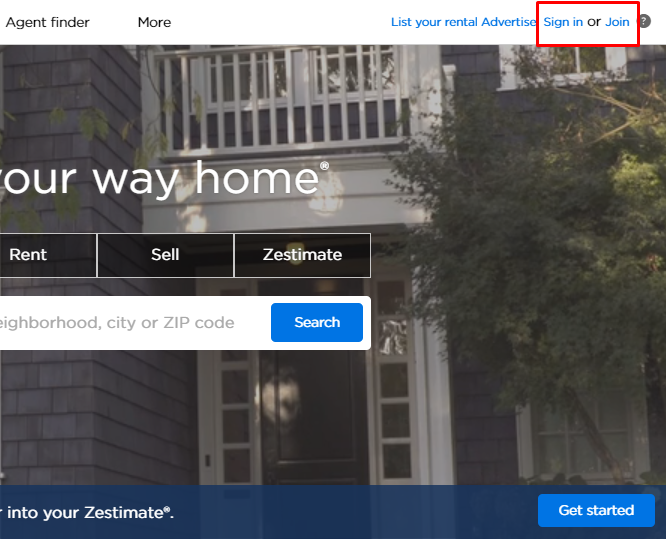Focus the neighborhood, city or ZIP field
Viewport: 666px width, 540px height.
coord(132,323)
